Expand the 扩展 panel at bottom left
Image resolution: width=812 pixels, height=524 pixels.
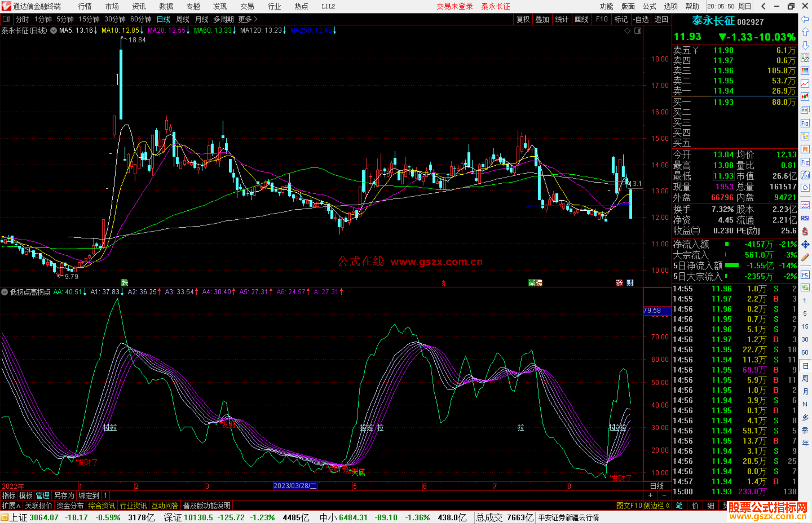pyautogui.click(x=11, y=506)
